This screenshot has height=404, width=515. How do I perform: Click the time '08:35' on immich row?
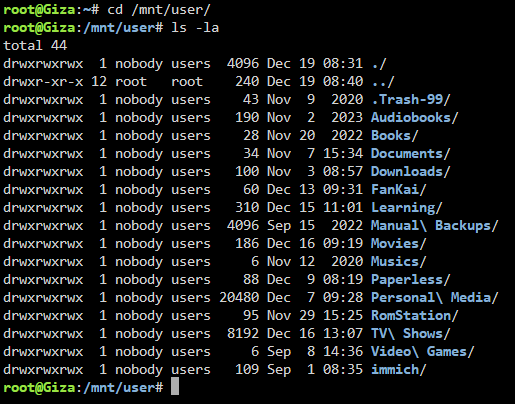point(343,370)
